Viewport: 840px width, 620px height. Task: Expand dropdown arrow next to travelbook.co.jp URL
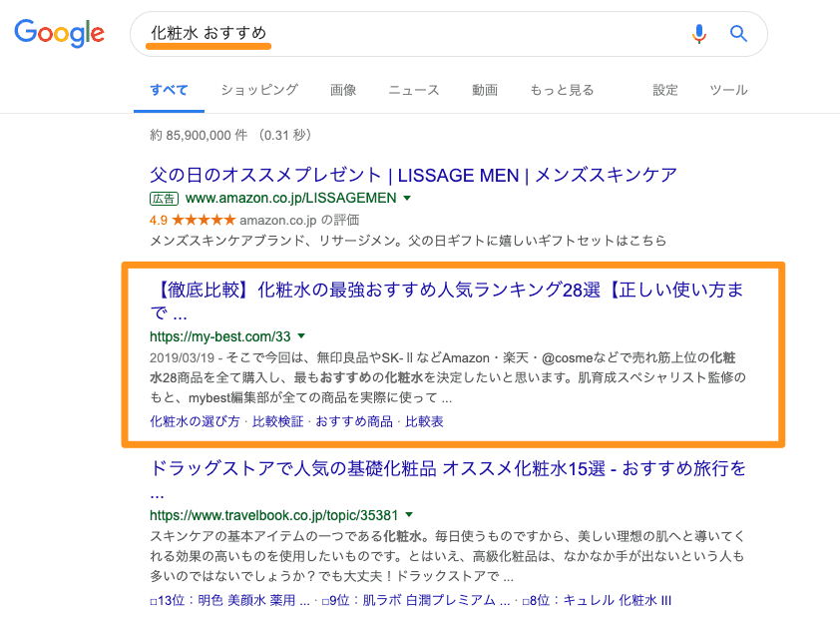(x=411, y=514)
